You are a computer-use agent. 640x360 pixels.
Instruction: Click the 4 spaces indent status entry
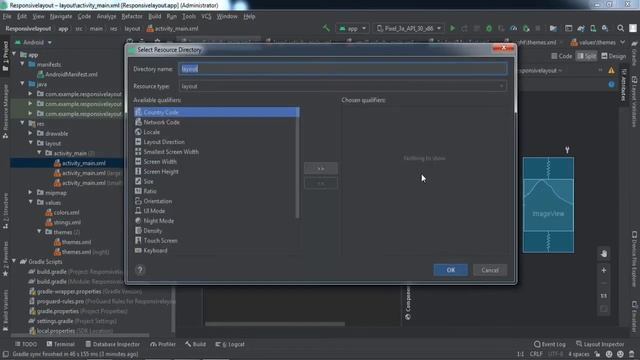point(578,354)
